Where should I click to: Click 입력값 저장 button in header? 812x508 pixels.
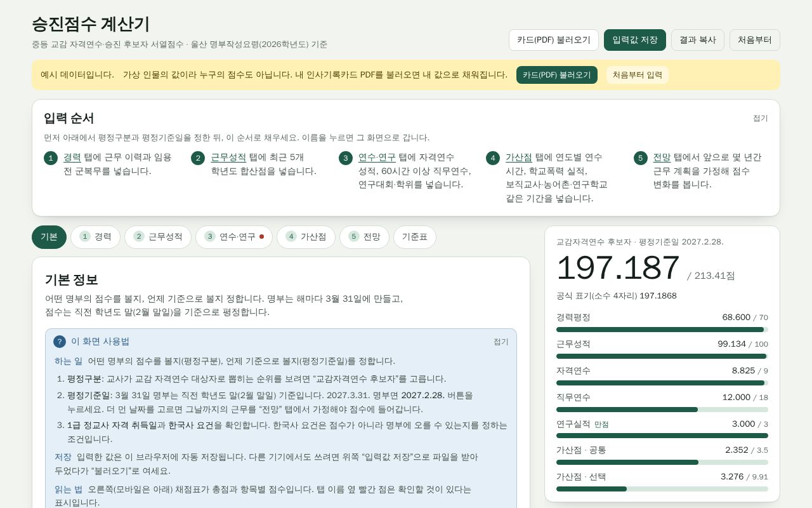pyautogui.click(x=635, y=40)
